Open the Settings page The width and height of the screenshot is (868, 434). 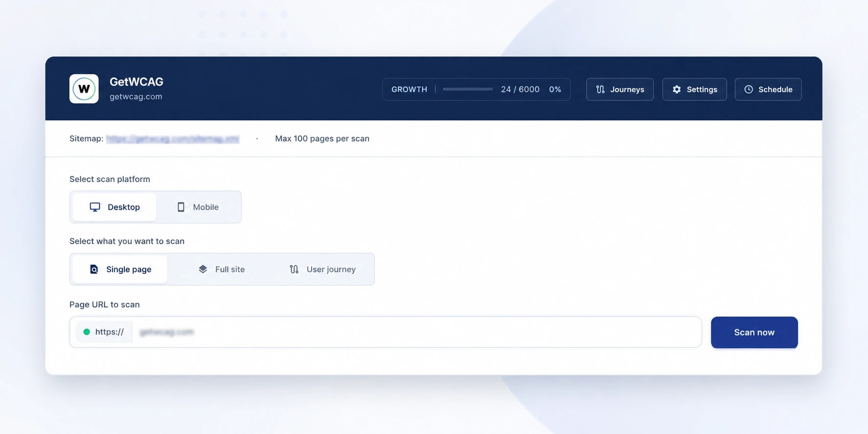(x=694, y=90)
